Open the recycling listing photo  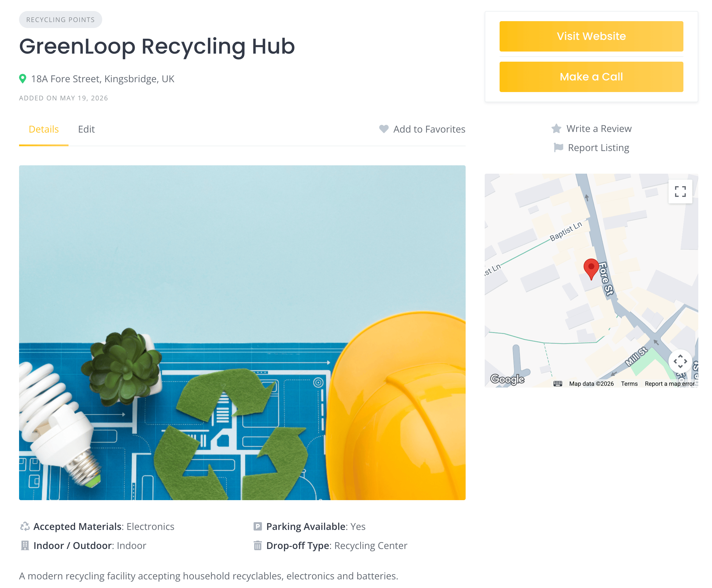click(x=242, y=332)
